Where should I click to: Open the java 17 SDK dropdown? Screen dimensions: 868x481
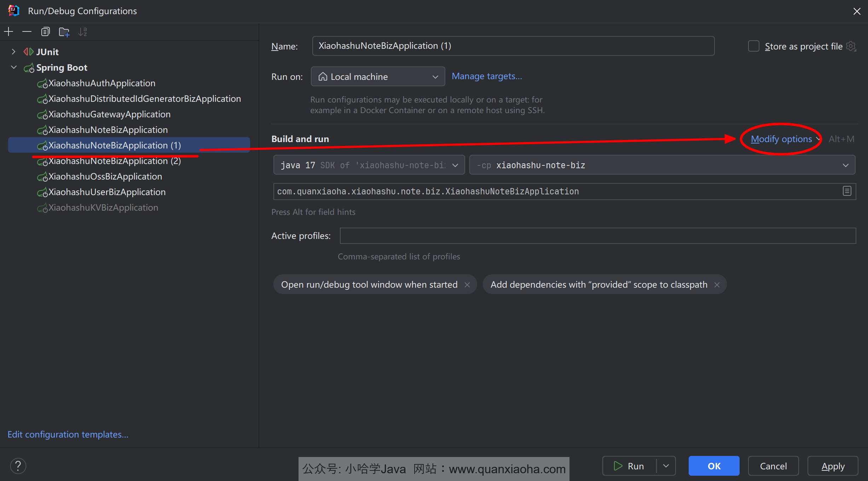(369, 165)
